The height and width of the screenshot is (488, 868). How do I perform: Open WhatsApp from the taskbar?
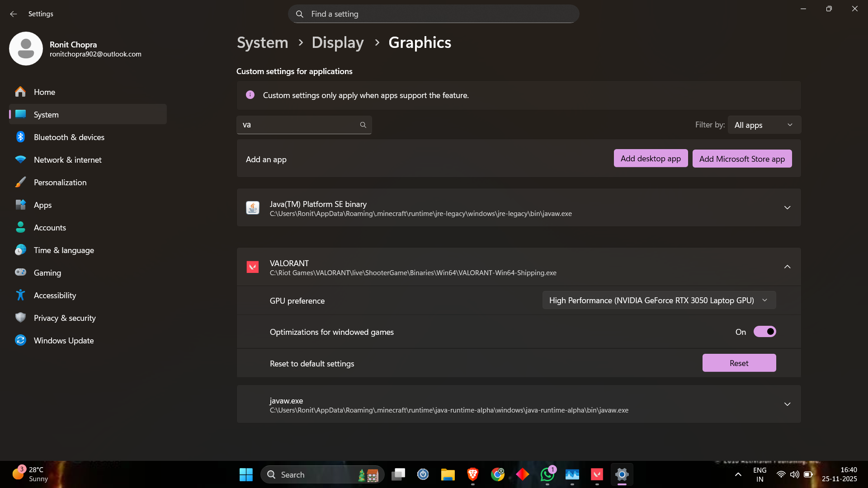point(547,474)
